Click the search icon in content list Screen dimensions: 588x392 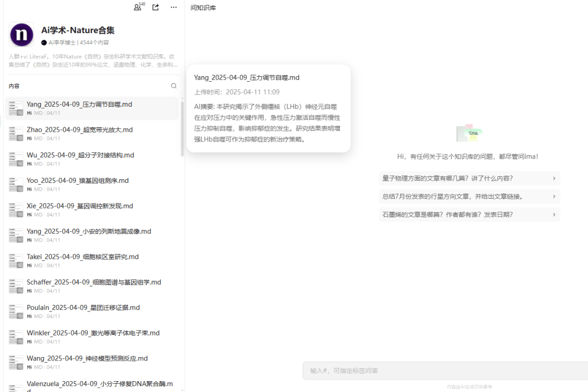pos(174,86)
